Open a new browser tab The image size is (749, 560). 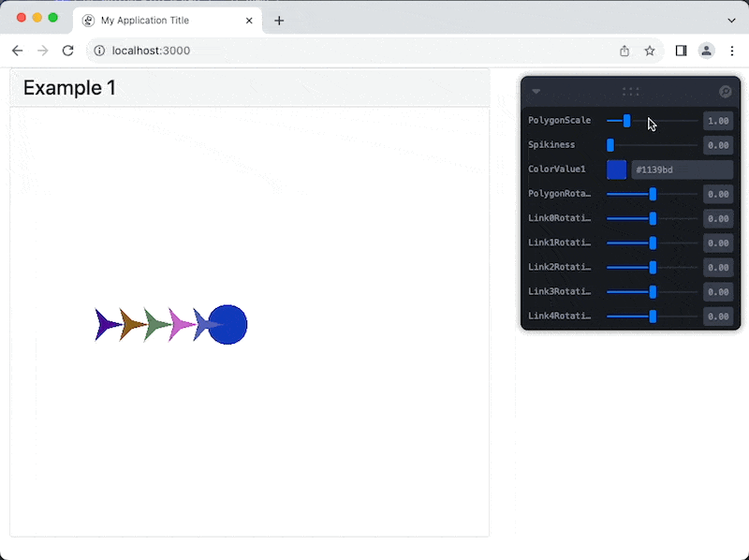point(279,21)
